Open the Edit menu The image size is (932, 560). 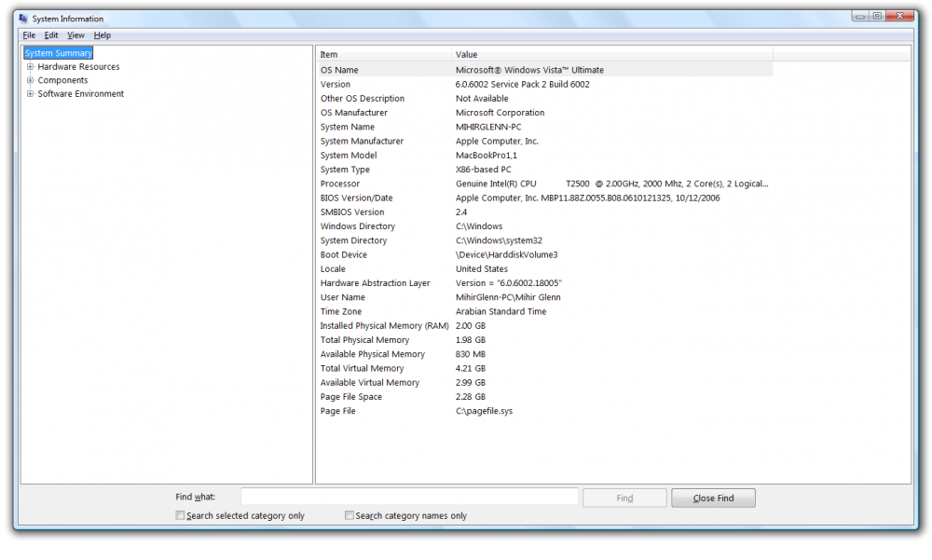[x=51, y=35]
